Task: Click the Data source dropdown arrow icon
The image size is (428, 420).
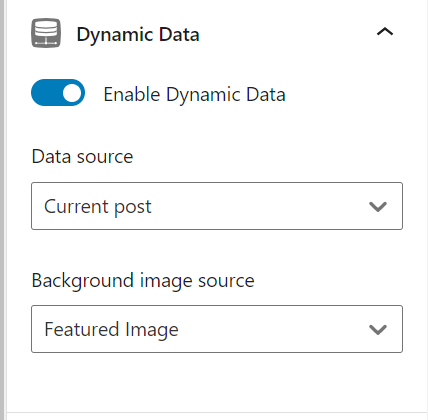Action: (378, 207)
